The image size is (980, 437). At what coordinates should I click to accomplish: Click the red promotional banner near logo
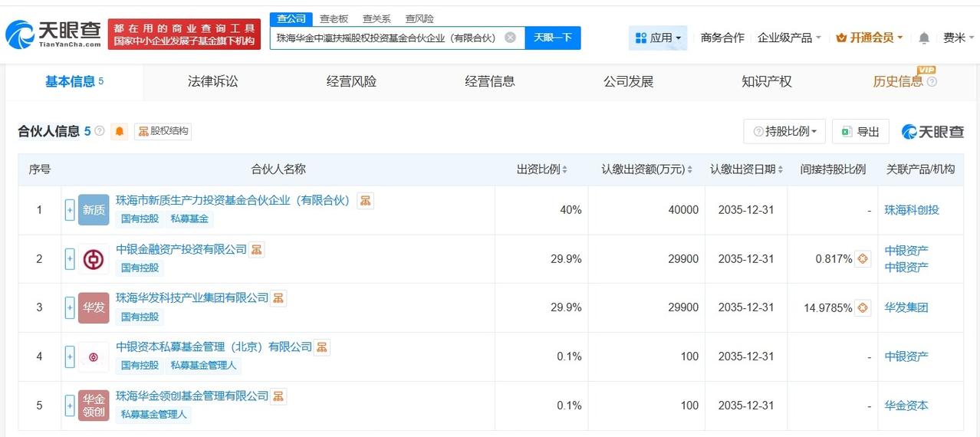(x=184, y=34)
